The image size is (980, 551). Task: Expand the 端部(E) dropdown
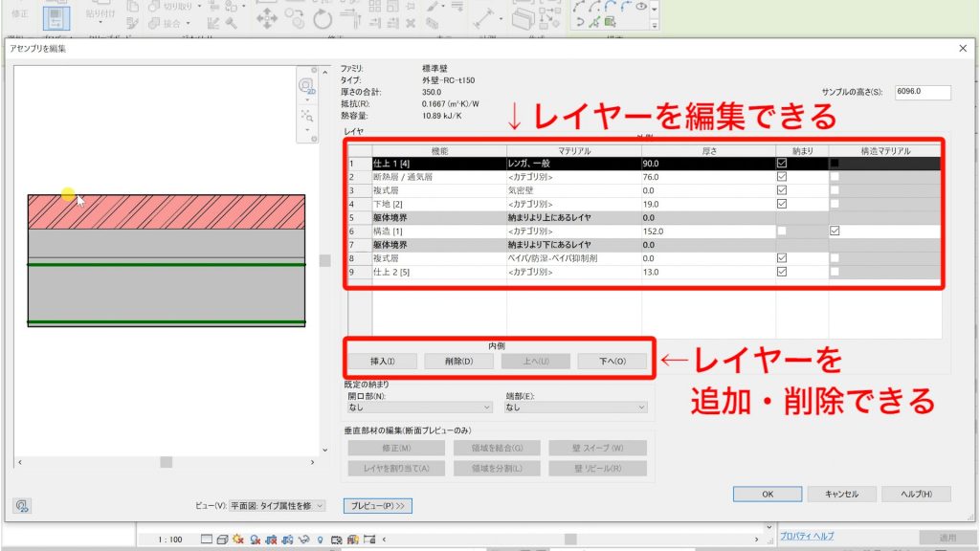click(x=575, y=407)
